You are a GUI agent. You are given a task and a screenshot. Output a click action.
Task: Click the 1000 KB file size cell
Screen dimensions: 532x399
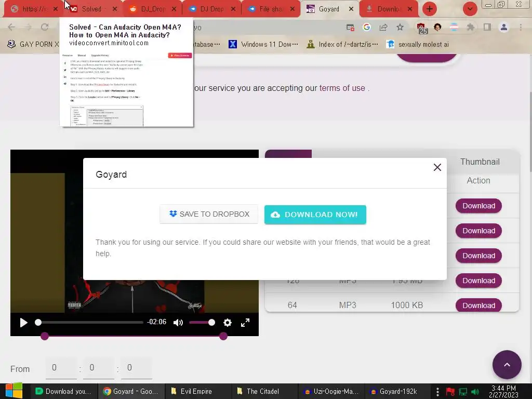tap(407, 305)
